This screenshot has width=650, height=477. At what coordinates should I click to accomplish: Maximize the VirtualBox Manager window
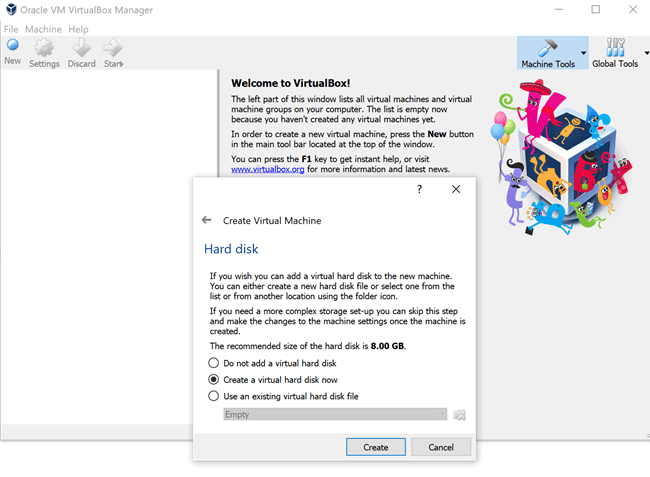(x=595, y=10)
